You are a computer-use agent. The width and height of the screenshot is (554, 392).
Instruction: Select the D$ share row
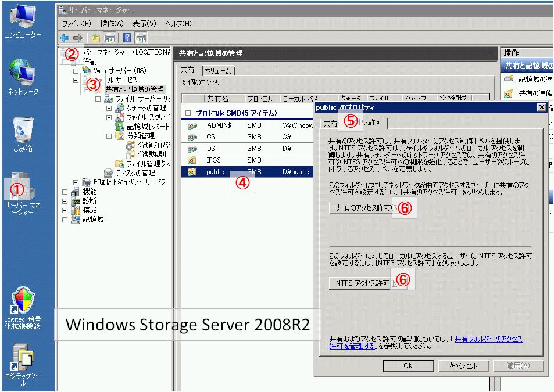tap(247, 149)
